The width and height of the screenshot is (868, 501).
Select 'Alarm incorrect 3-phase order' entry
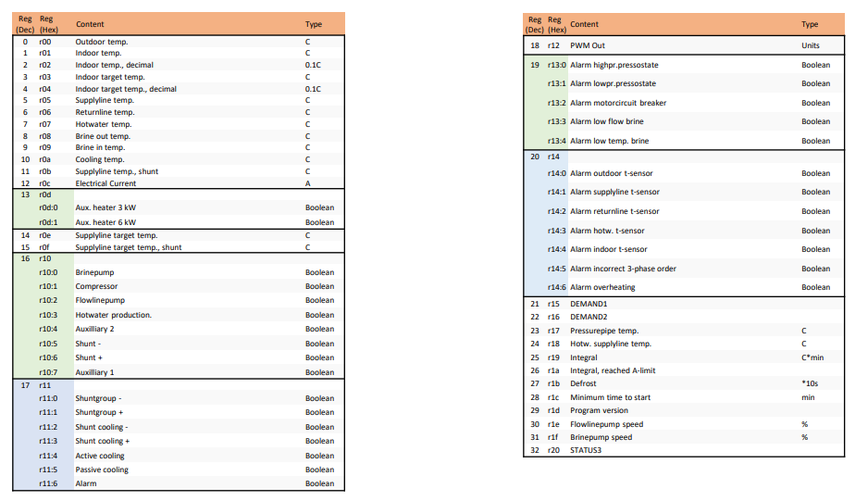pyautogui.click(x=624, y=269)
